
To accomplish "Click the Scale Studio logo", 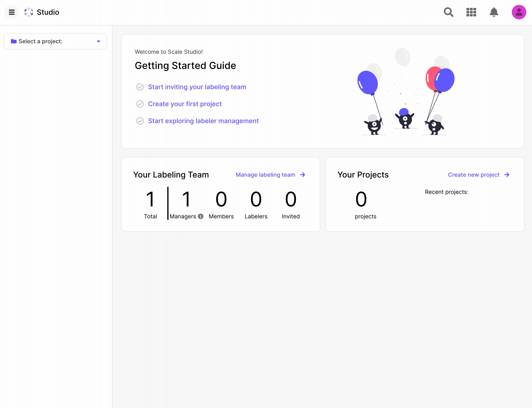I will [x=29, y=12].
